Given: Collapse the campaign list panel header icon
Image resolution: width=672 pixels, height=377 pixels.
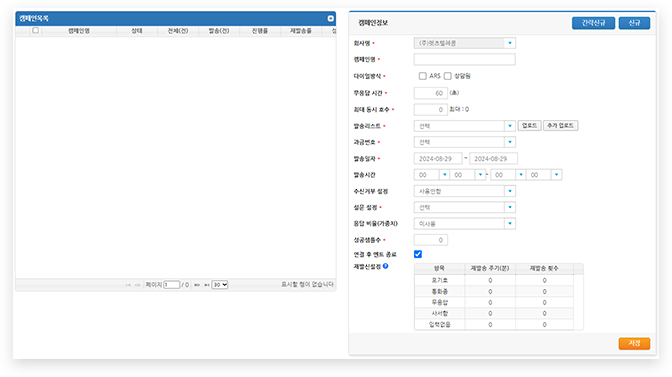Looking at the screenshot, I should (330, 18).
